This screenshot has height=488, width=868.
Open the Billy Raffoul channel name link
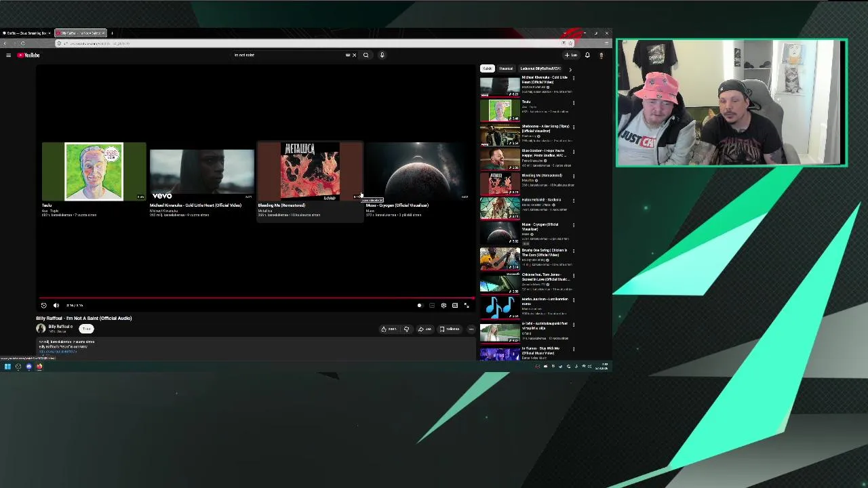(58, 326)
